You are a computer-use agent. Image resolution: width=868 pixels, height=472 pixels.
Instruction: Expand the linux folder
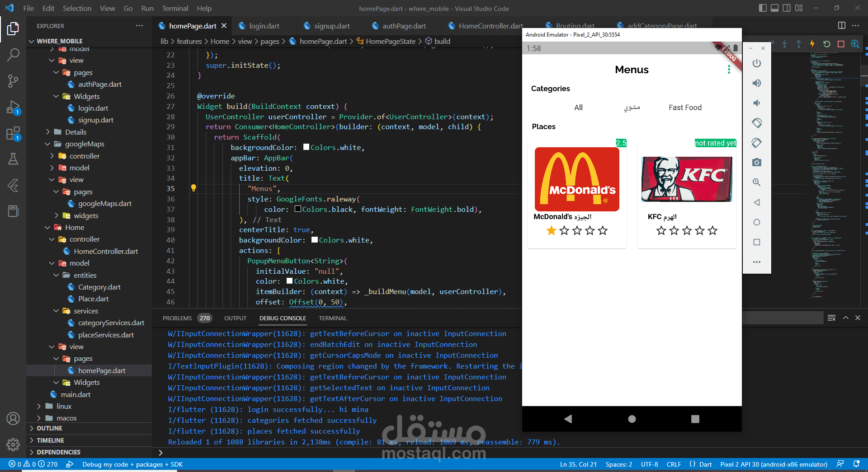[64, 407]
